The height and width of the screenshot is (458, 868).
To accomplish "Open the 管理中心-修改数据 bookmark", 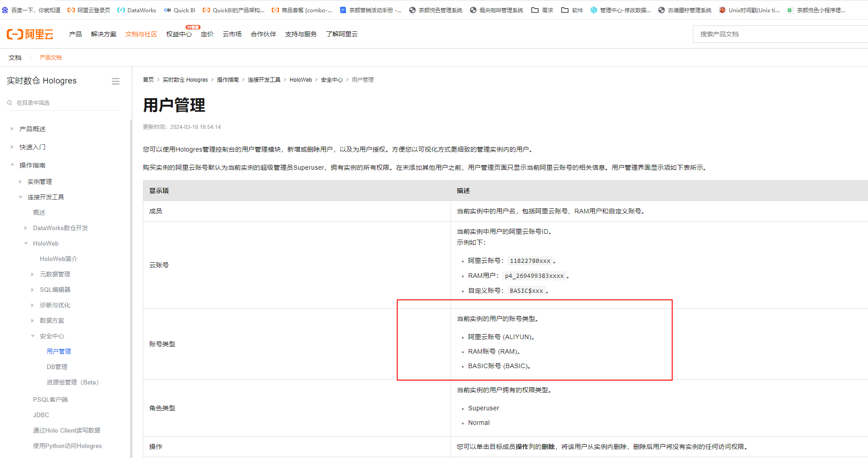I will pyautogui.click(x=620, y=10).
